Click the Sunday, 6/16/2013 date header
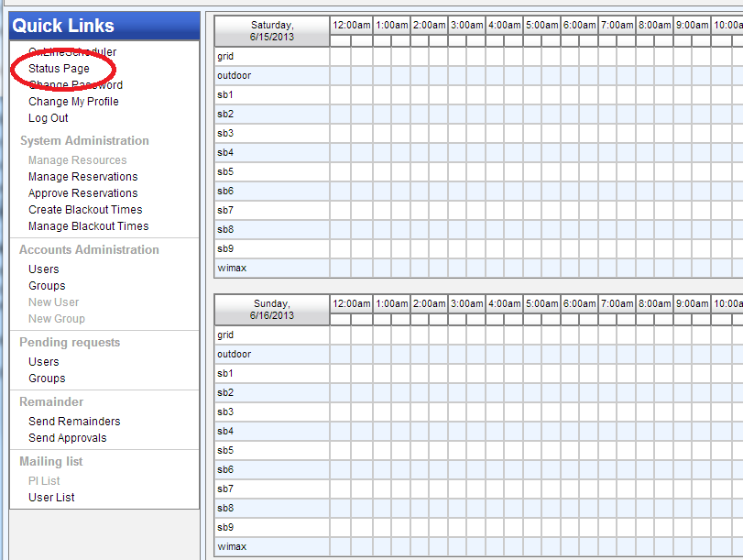This screenshot has height=560, width=743. (x=272, y=310)
